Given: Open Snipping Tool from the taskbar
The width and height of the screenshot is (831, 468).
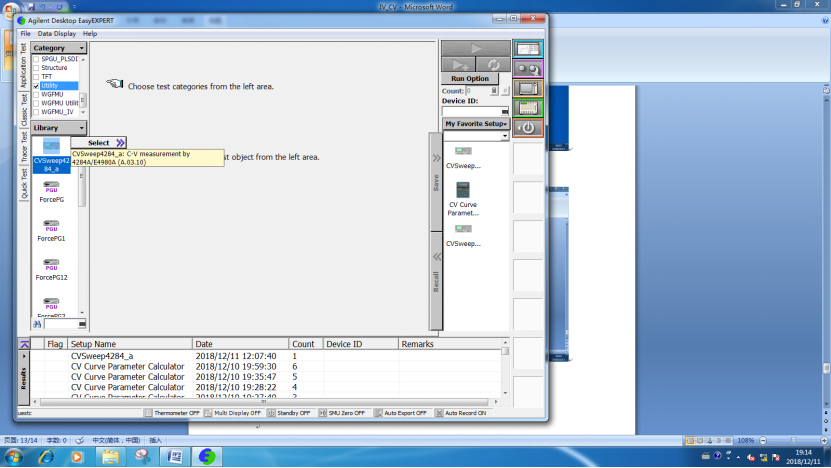Looking at the screenshot, I should tap(143, 456).
